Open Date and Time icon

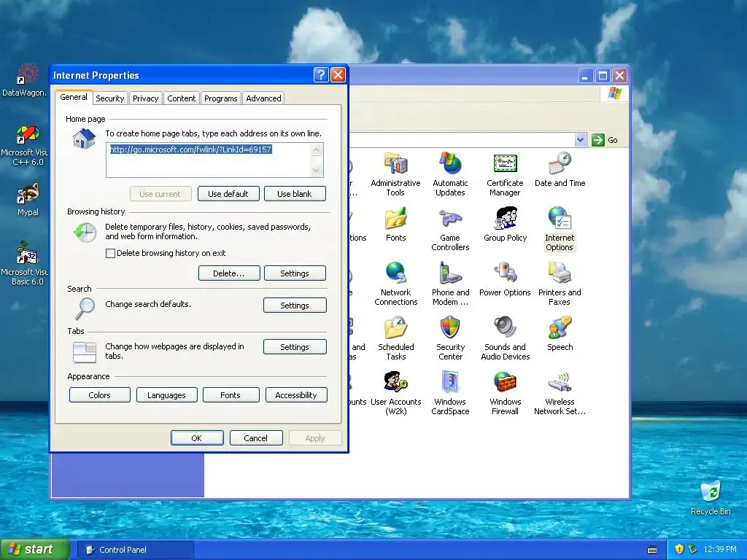(560, 169)
